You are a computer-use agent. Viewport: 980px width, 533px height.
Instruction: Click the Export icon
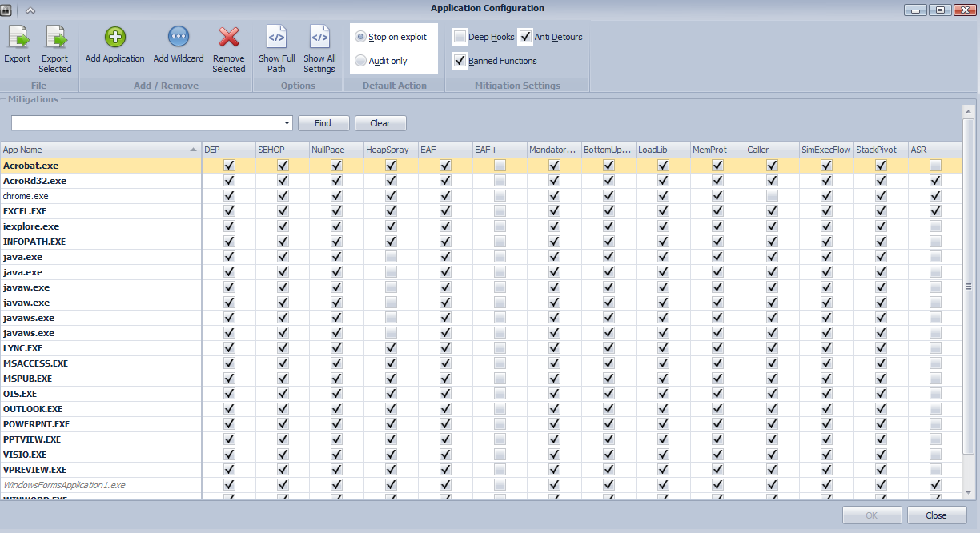point(18,37)
